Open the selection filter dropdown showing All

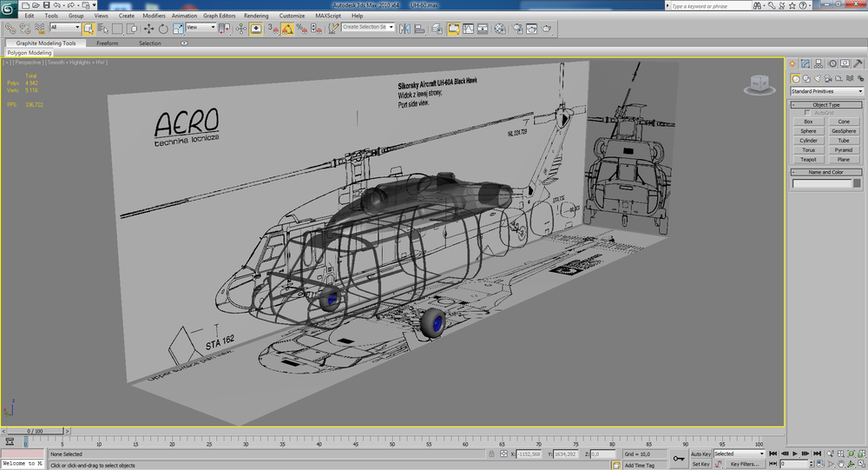click(65, 27)
